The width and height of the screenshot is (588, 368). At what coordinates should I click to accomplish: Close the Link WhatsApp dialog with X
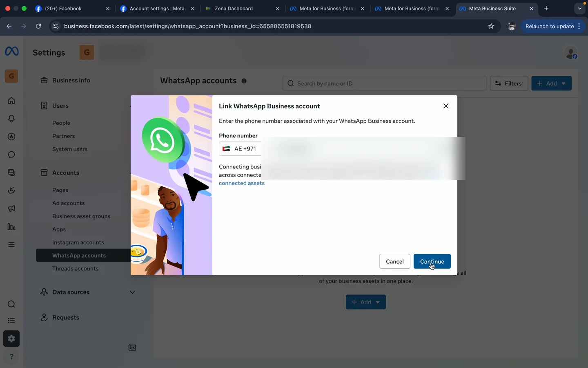point(446,106)
